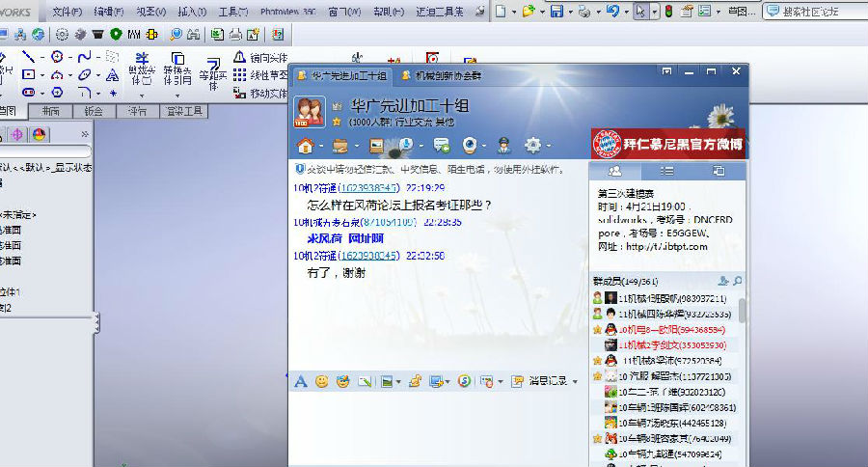868x467 pixels.
Task: Switch to list view icon in side panel
Action: 666,171
